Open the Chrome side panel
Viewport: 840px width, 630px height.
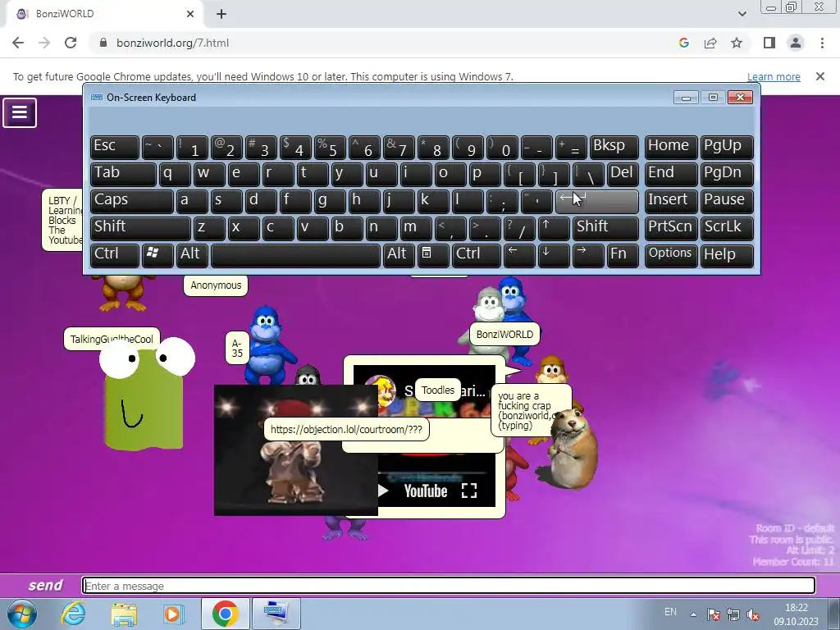point(769,43)
